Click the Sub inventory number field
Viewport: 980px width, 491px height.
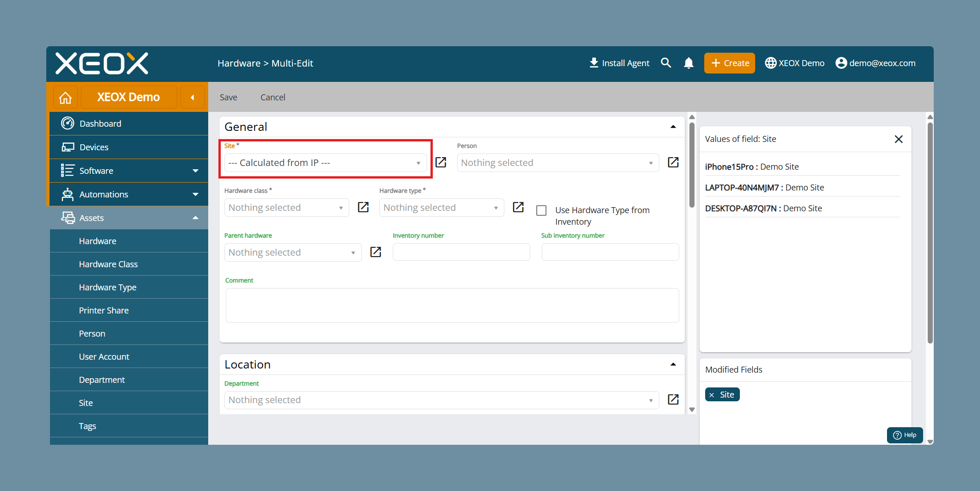click(x=610, y=252)
